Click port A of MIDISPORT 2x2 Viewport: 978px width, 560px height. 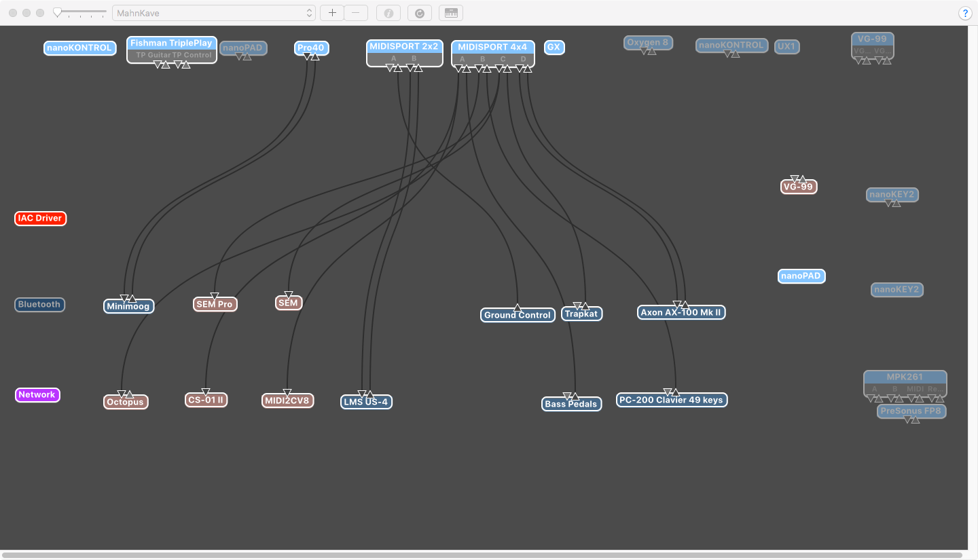[x=394, y=59]
